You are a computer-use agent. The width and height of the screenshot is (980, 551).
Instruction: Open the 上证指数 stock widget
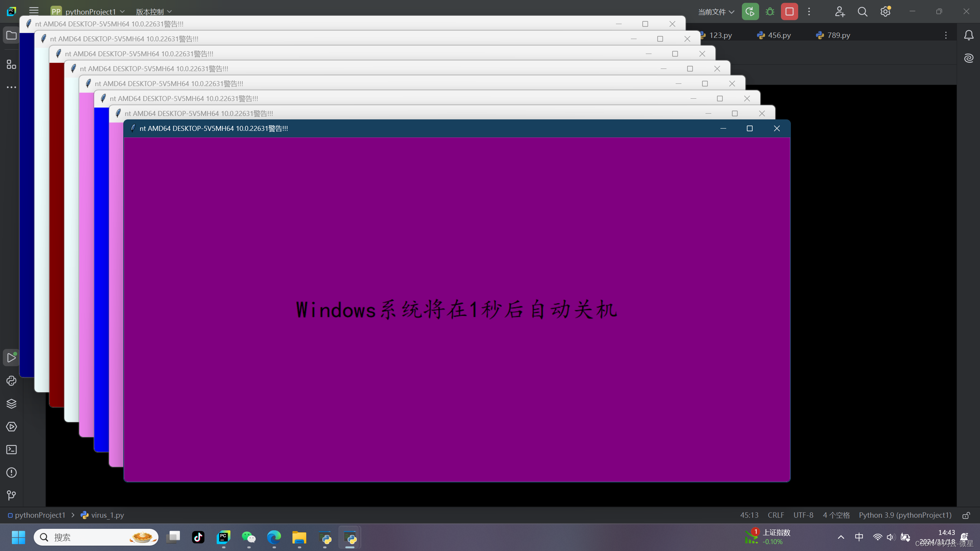coord(768,537)
